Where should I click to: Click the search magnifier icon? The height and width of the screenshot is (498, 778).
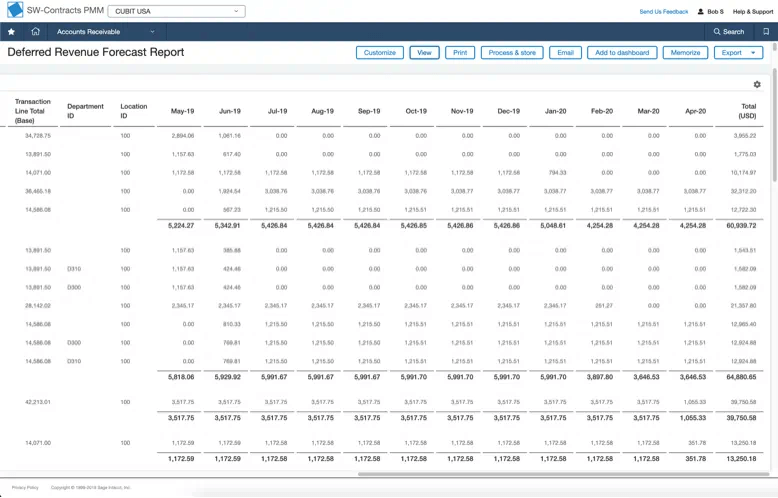coord(716,32)
